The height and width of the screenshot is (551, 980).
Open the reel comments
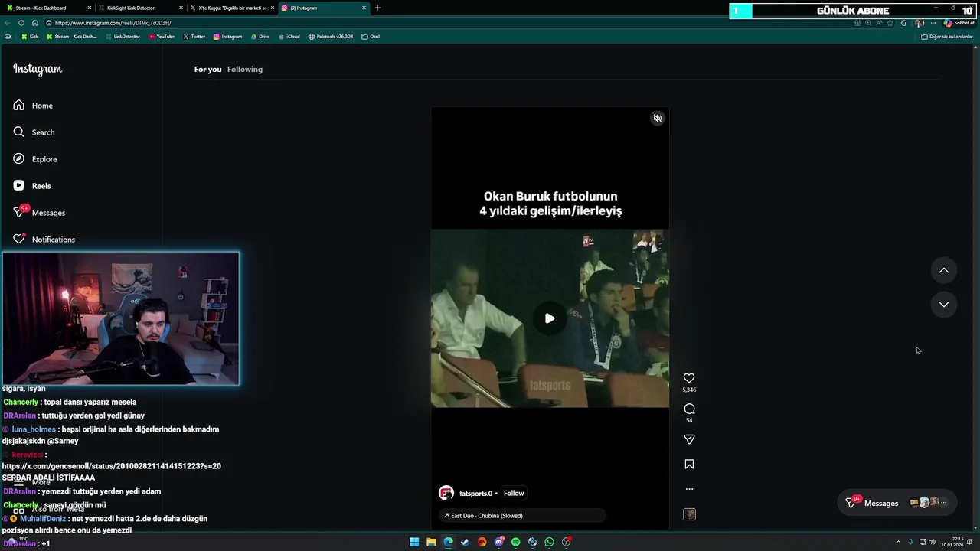[x=689, y=409]
